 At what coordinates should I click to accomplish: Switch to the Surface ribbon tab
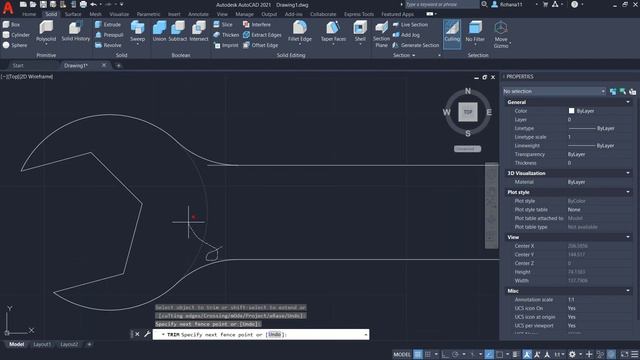coord(73,14)
